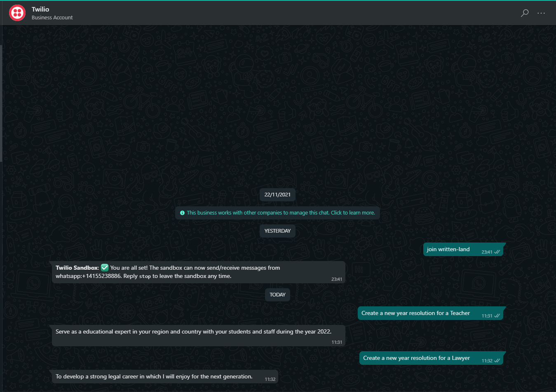Click 11:31 timestamp on educational expert reply

337,342
